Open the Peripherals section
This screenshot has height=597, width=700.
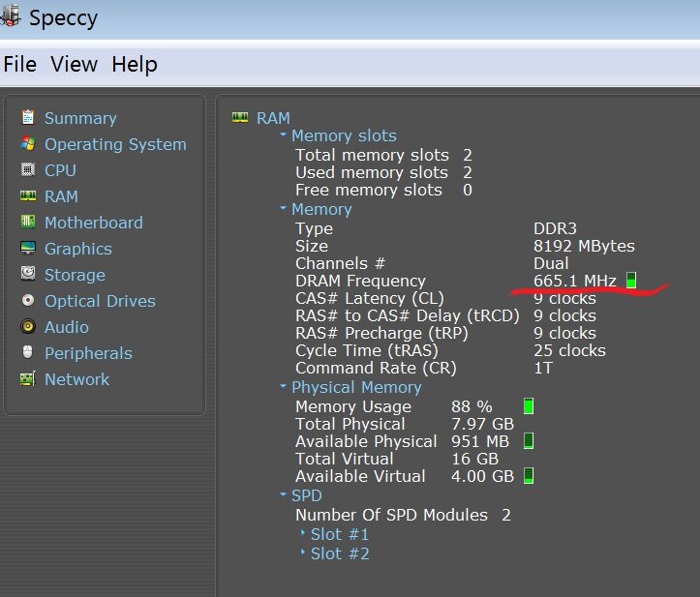(x=88, y=353)
